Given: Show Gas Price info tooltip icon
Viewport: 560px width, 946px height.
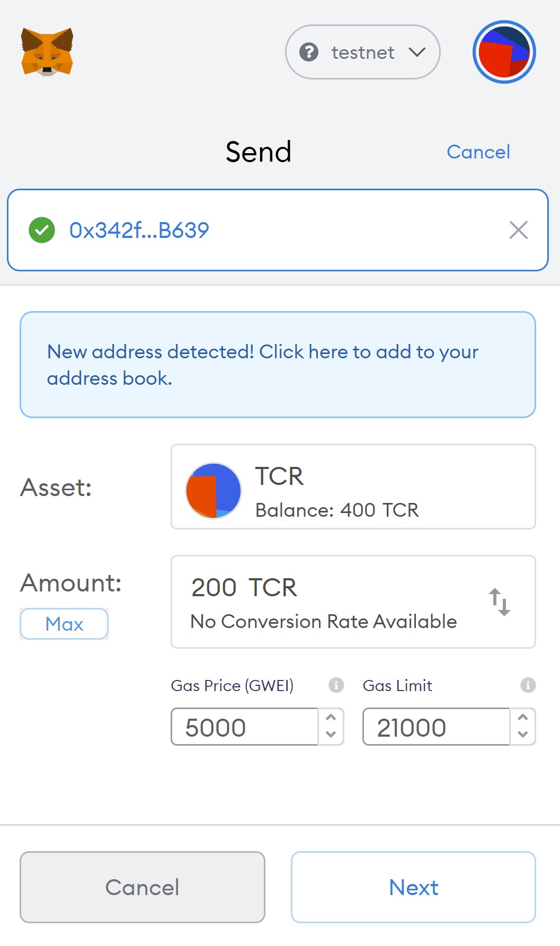Looking at the screenshot, I should [x=336, y=685].
